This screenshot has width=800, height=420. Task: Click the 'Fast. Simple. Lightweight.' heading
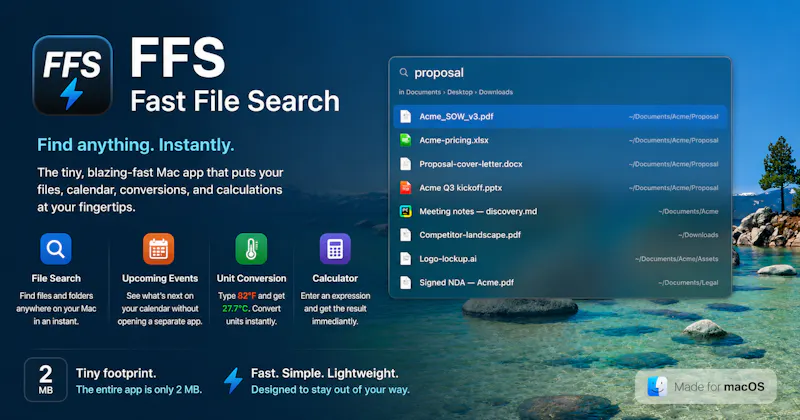point(324,373)
